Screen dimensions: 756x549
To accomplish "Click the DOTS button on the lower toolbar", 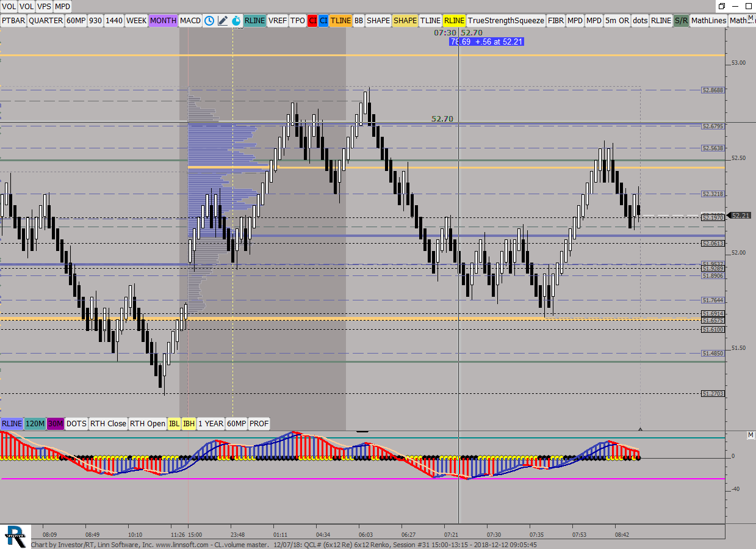I will pyautogui.click(x=76, y=424).
